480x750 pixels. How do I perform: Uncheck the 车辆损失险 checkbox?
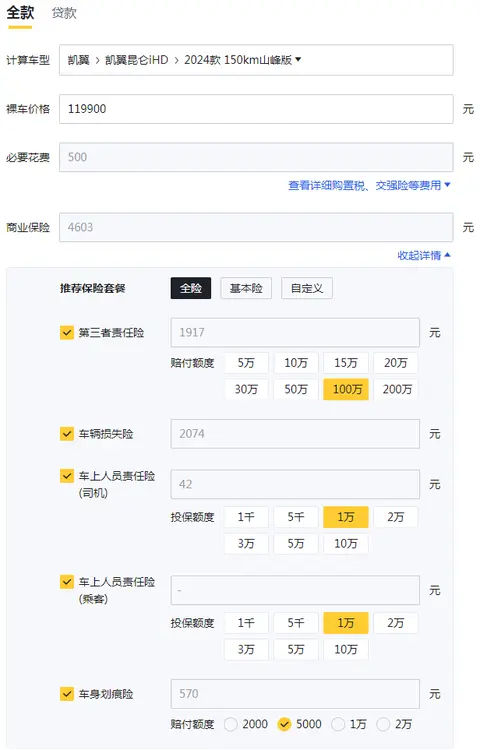pyautogui.click(x=66, y=434)
